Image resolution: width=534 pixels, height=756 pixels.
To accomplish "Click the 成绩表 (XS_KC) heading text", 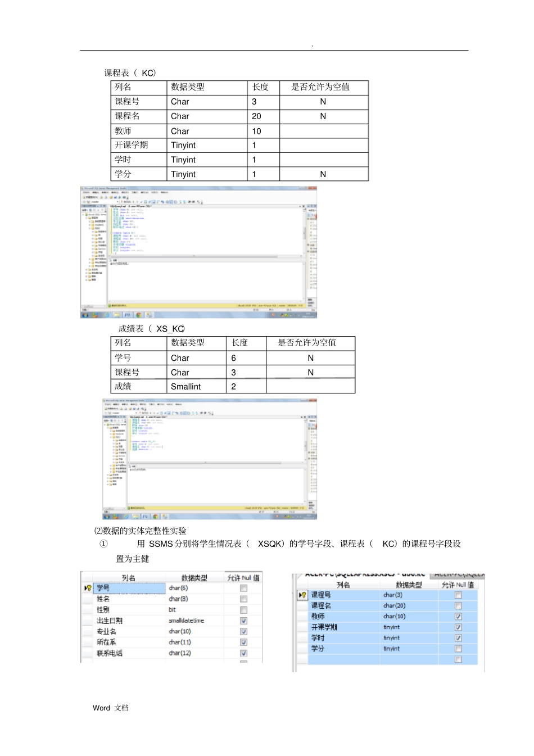I will tap(151, 329).
